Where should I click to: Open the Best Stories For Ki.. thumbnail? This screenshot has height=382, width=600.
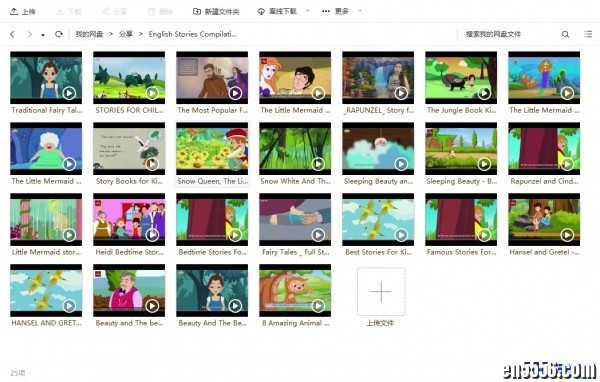pos(378,219)
